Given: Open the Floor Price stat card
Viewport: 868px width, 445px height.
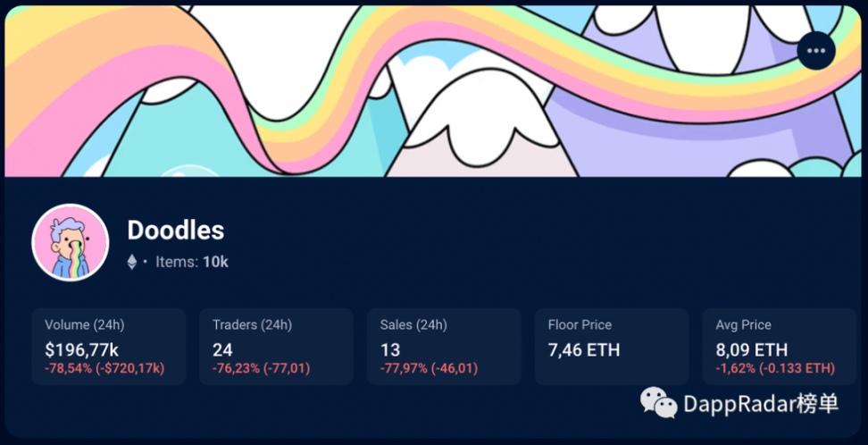Looking at the screenshot, I should [x=612, y=347].
